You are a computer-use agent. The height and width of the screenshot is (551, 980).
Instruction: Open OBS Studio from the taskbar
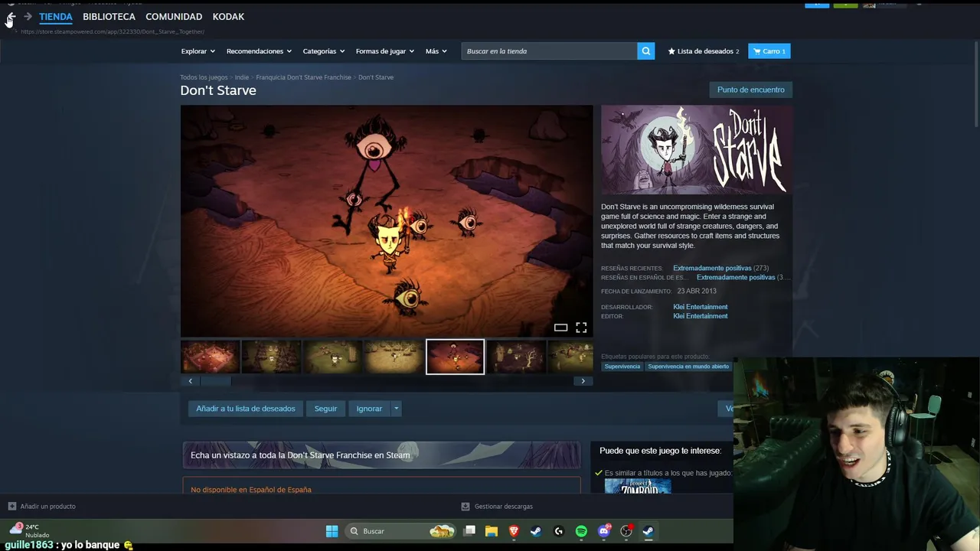(626, 531)
